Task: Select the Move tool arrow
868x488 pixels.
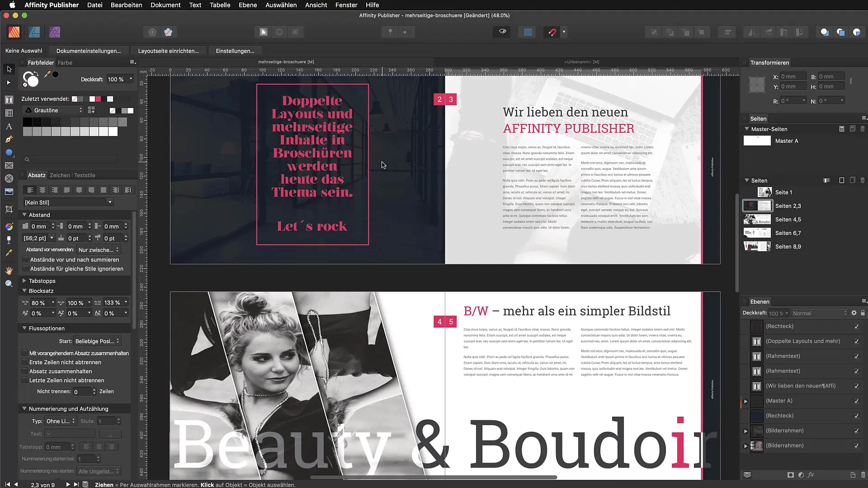Action: [x=9, y=69]
